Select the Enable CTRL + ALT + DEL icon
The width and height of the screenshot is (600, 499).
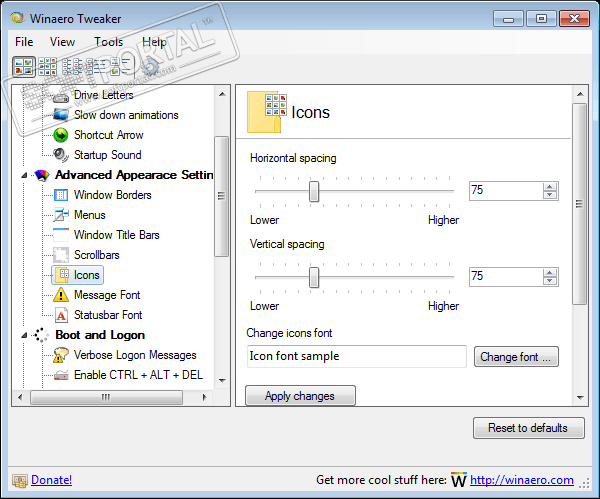60,375
